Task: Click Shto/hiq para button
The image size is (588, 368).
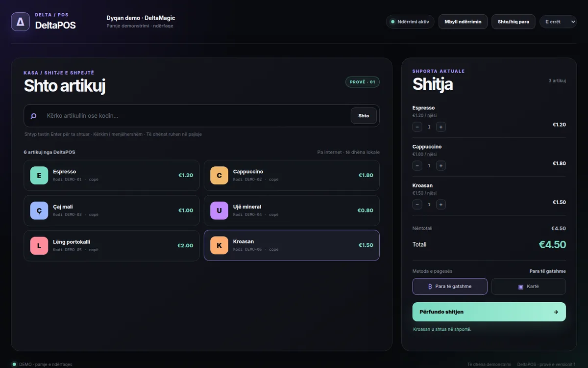Action: (x=514, y=22)
